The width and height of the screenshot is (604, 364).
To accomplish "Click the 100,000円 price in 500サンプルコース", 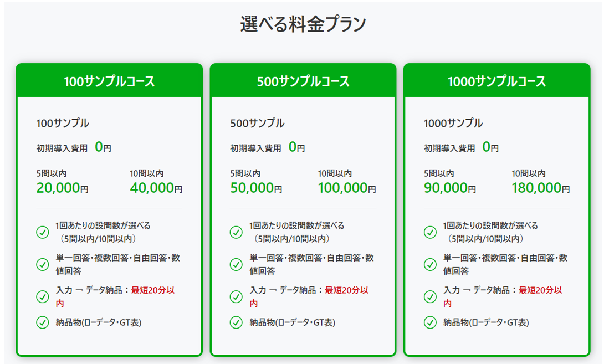I will [347, 188].
